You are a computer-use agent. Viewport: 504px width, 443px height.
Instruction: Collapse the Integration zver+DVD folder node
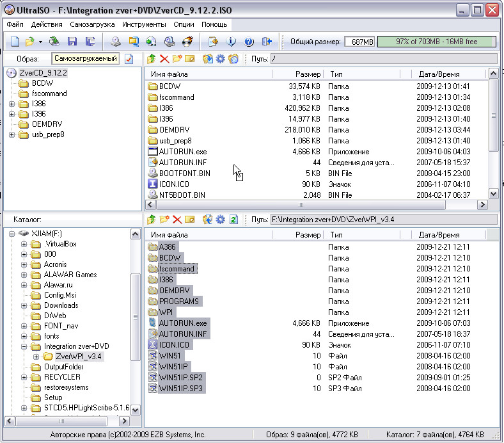coord(24,346)
